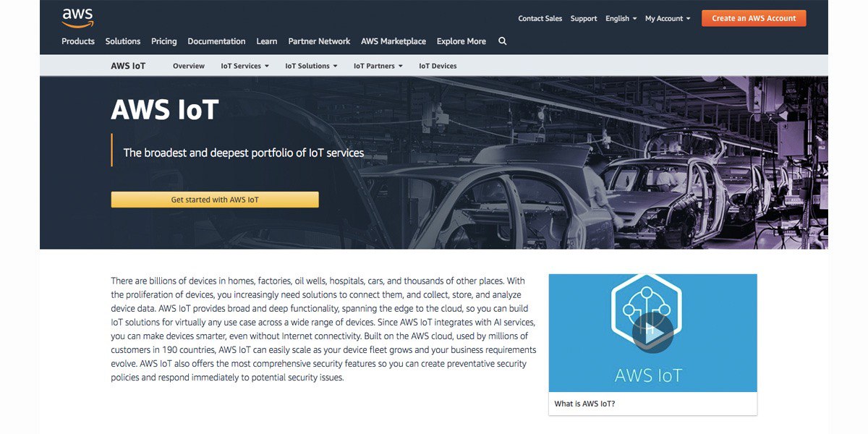
Task: Open the Documentation menu item
Action: click(216, 41)
